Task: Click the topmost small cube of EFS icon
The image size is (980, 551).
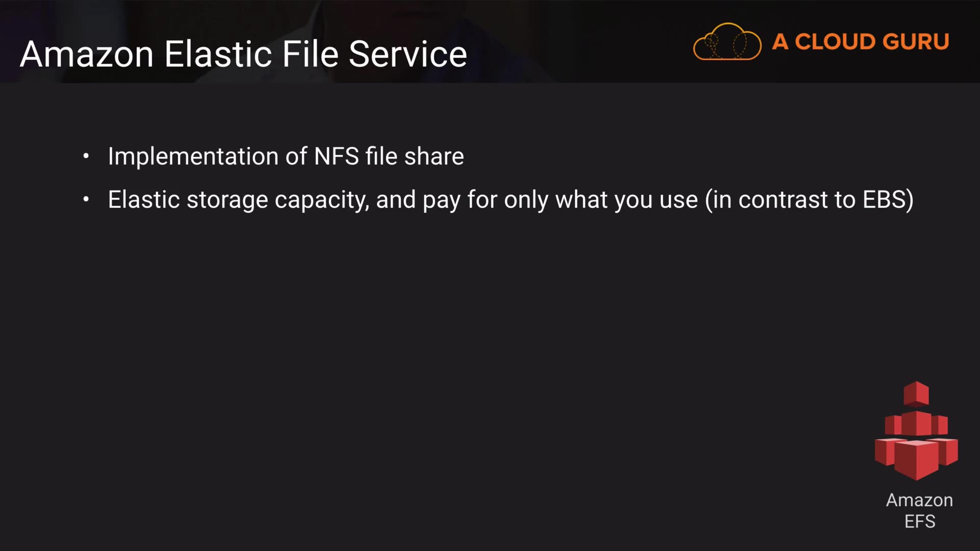Action: pyautogui.click(x=916, y=393)
